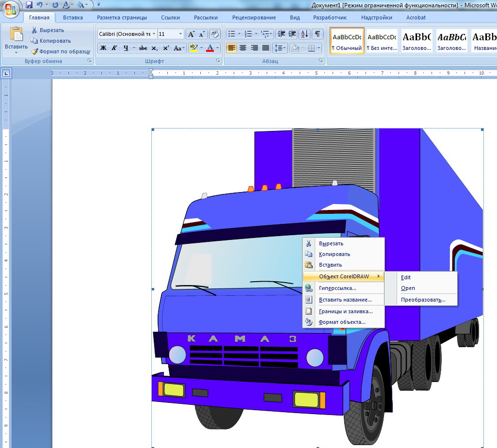Expand highlight color dropdown arrow
Screen dimensions: 497x448
pos(201,48)
